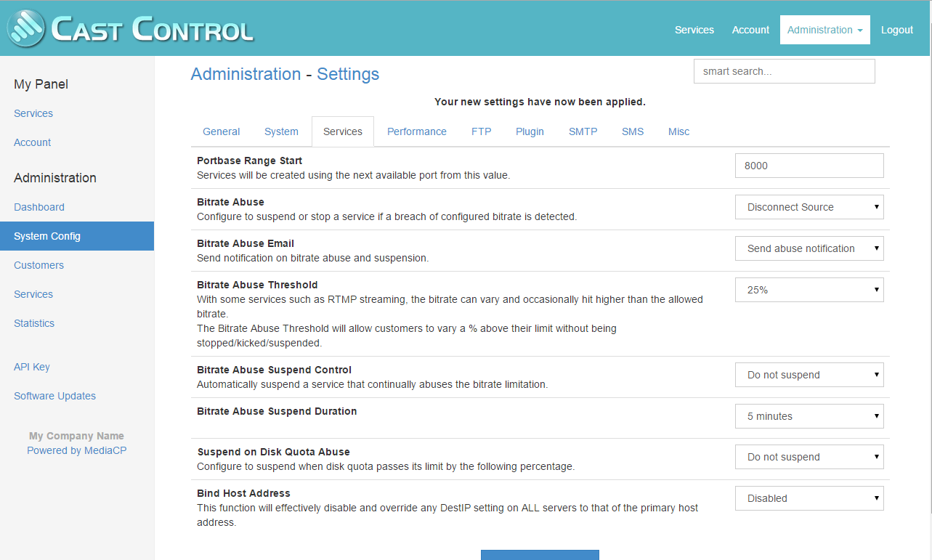
Task: Click the Portbase Range Start label
Action: click(x=249, y=161)
